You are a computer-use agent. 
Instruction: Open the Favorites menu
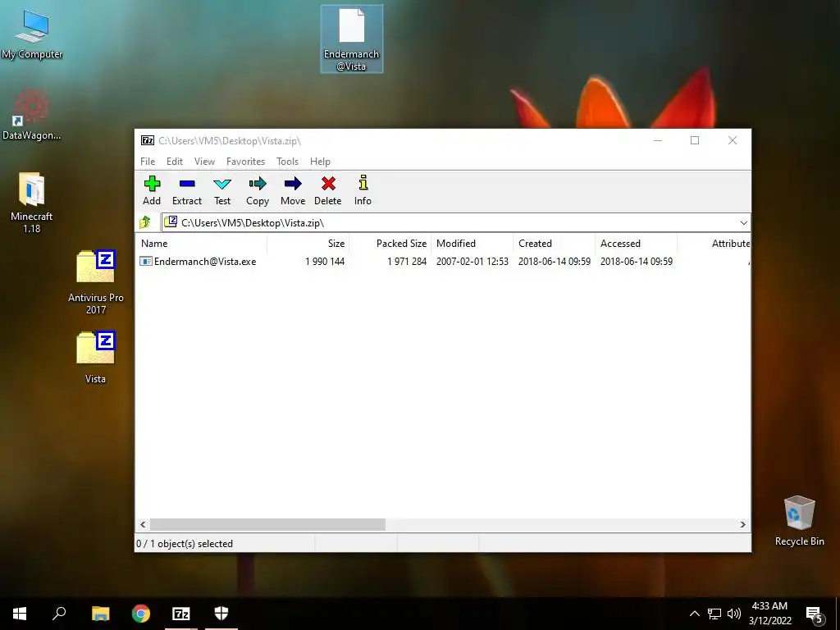coord(245,162)
